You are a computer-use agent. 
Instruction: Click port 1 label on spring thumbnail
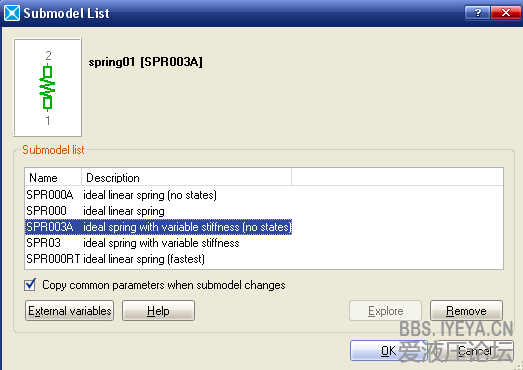coord(48,120)
